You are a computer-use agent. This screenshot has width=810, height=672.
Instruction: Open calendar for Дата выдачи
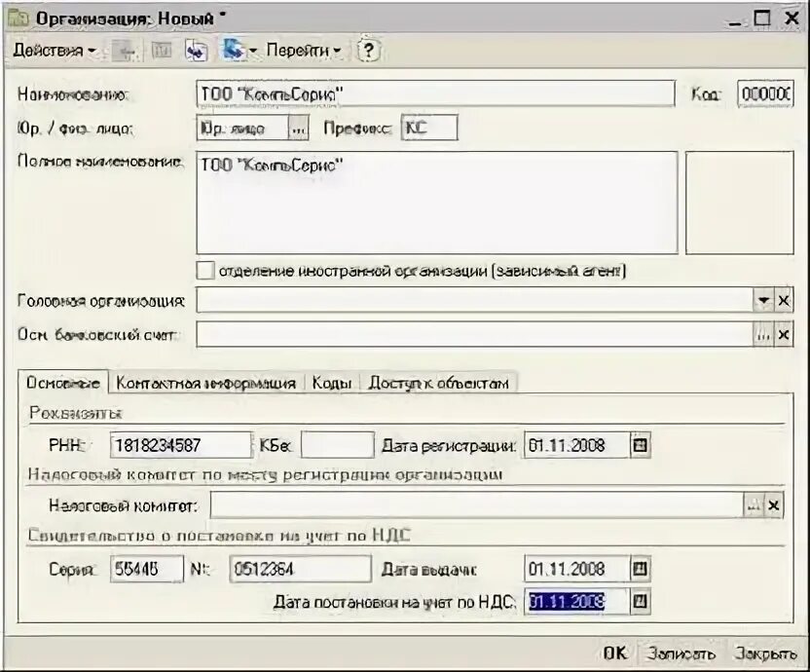click(640, 569)
